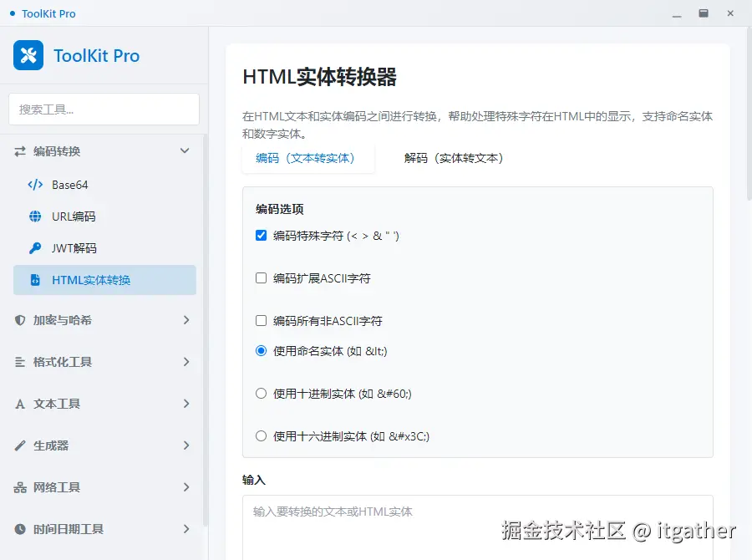Viewport: 752px width, 560px height.
Task: Select 使用十六进制实体 radio button
Action: pyautogui.click(x=261, y=436)
